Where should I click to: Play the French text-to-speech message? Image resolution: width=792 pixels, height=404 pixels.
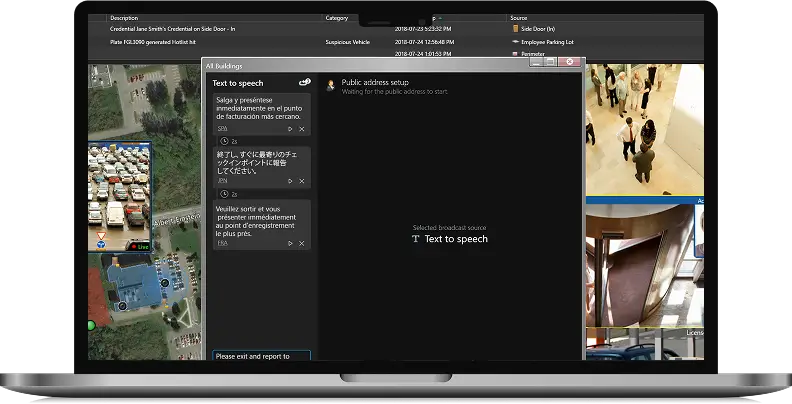coord(290,243)
